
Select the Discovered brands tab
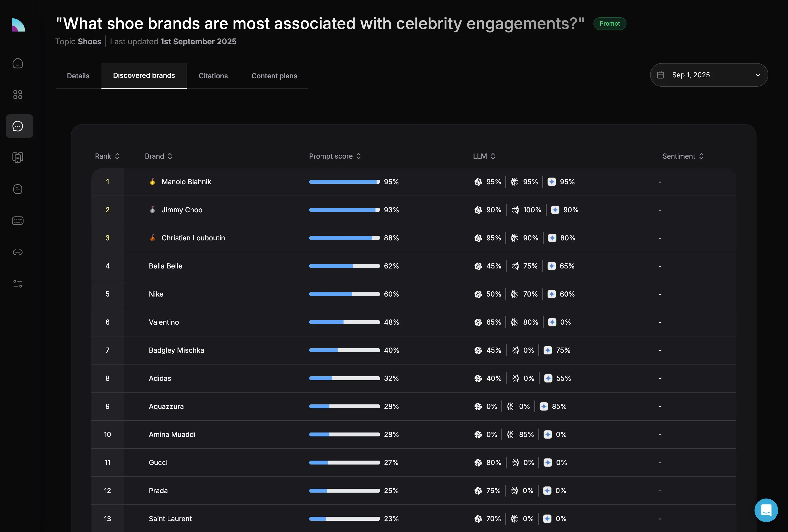coord(144,75)
